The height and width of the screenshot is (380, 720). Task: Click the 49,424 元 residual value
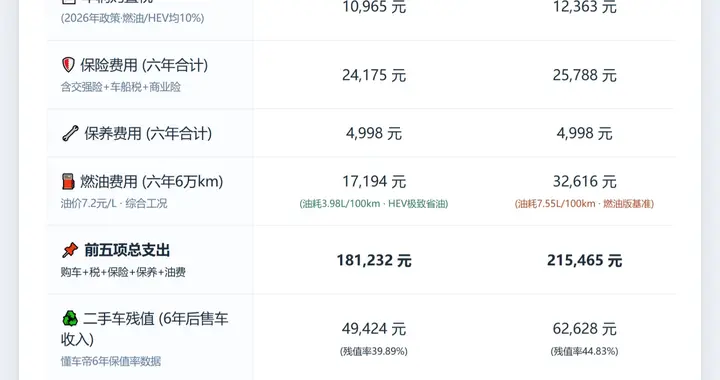pyautogui.click(x=374, y=329)
